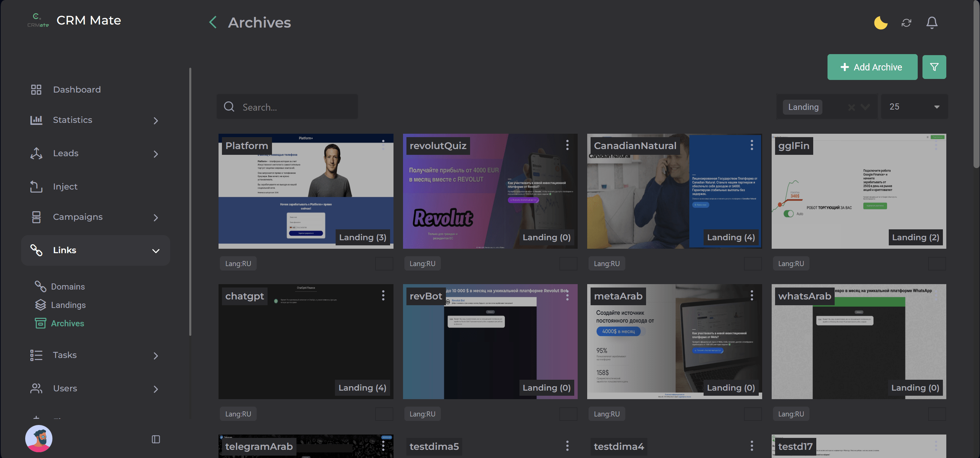
Task: Click Landing (3) badge on Platform
Action: point(363,238)
